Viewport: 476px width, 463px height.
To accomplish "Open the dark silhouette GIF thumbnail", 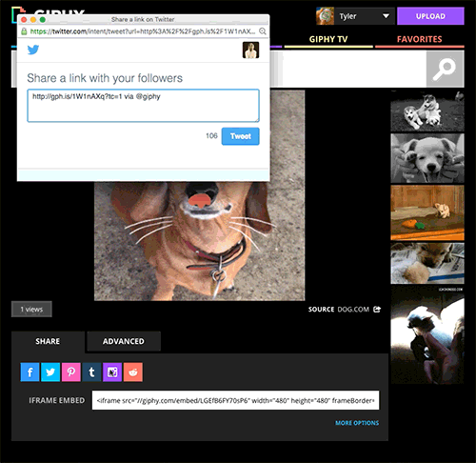I will (x=427, y=334).
